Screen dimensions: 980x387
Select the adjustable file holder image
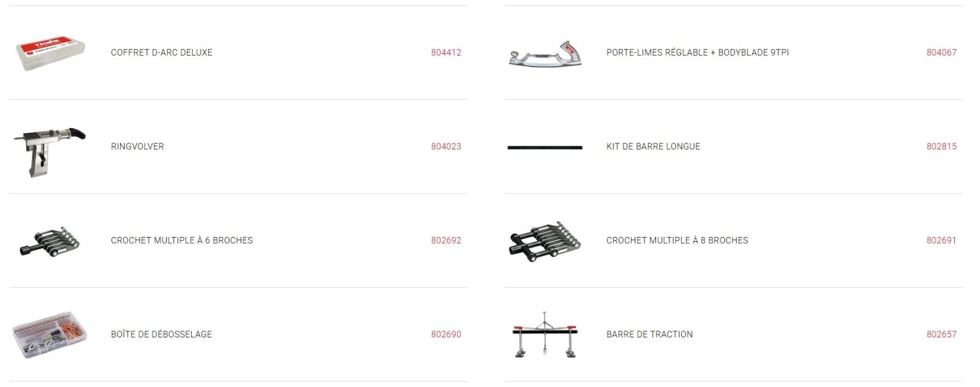[545, 53]
